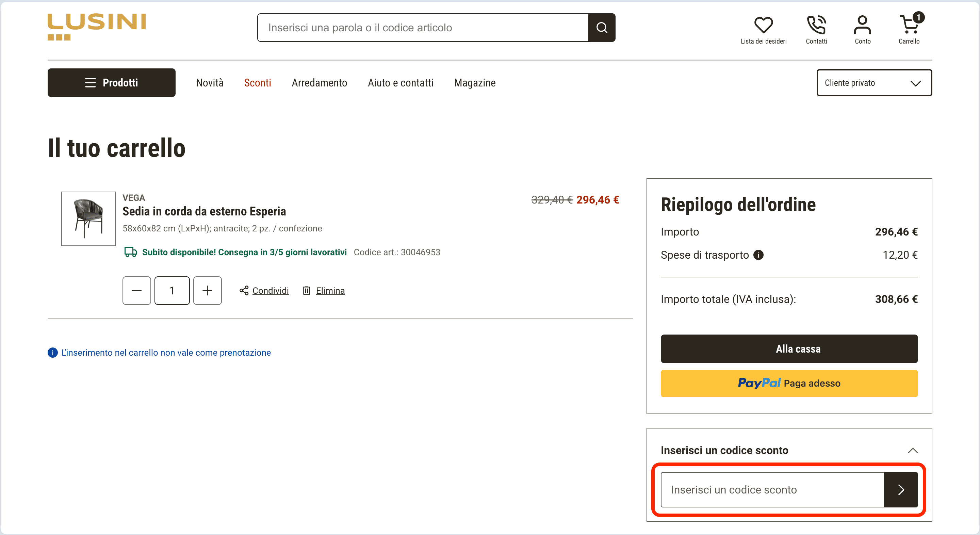Open Arredamento in the navigation
Image resolution: width=980 pixels, height=535 pixels.
[319, 83]
